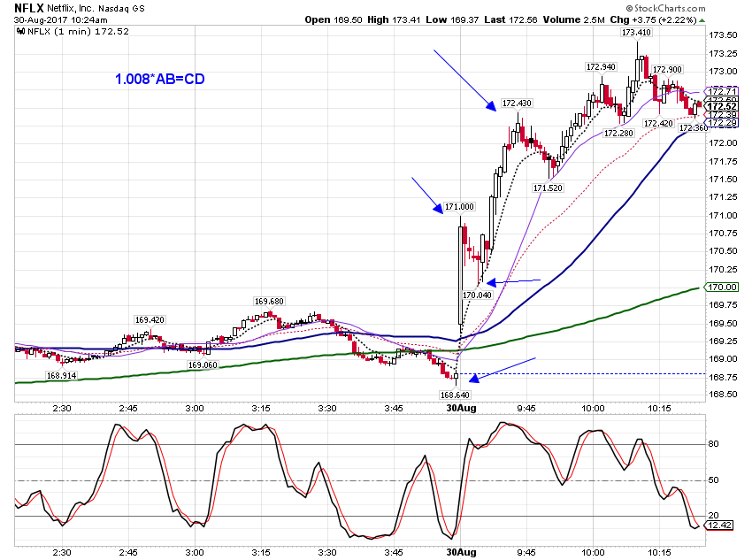Image resolution: width=752 pixels, height=560 pixels.
Task: Click the green 170.00 moving average tag
Action: coord(722,287)
